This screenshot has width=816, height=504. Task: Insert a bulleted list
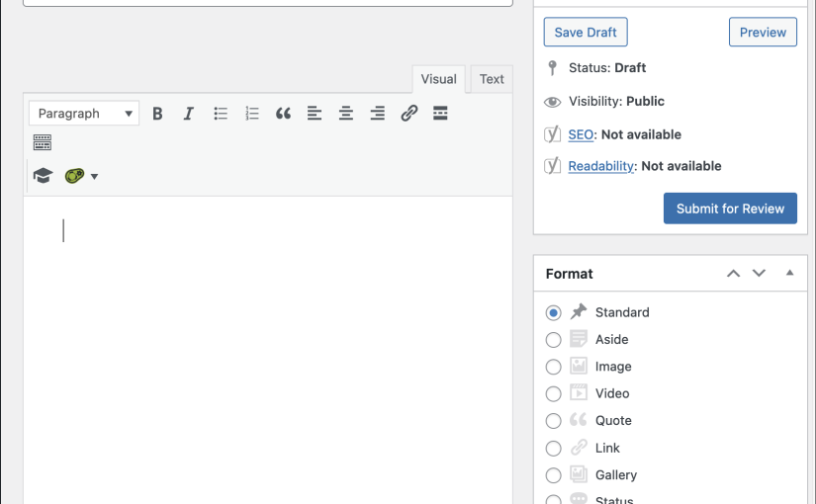(x=221, y=114)
